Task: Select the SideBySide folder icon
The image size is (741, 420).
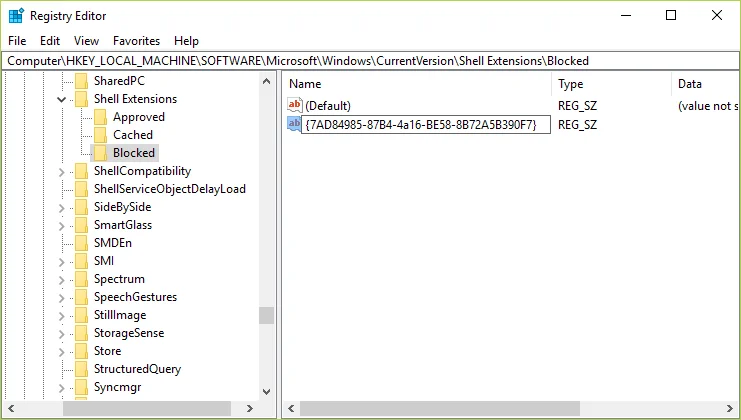Action: pyautogui.click(x=81, y=207)
